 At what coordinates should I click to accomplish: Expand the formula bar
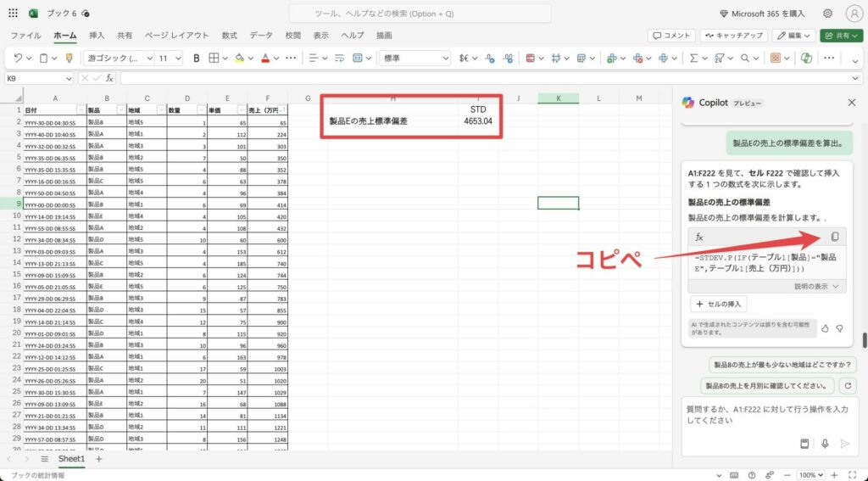tap(856, 79)
